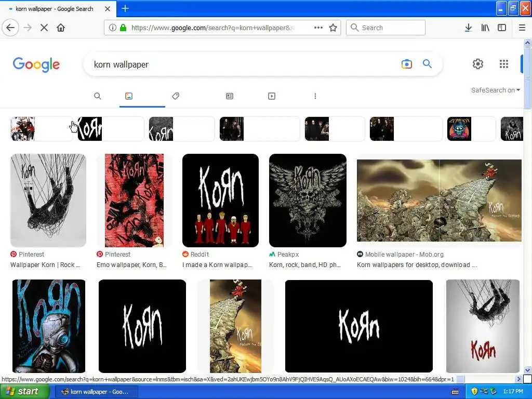This screenshot has height=399, width=532.
Task: Open a new tab with plus button
Action: (125, 8)
